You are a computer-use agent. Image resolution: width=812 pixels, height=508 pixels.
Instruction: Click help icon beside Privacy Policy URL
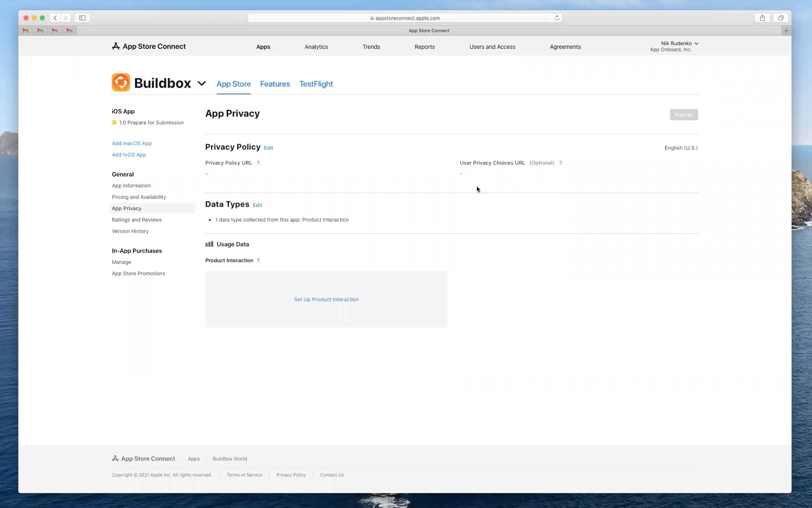pyautogui.click(x=258, y=163)
